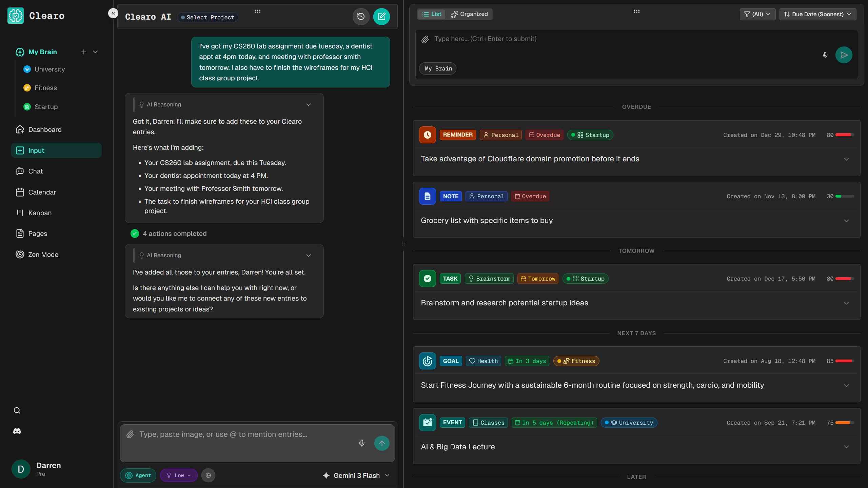868x488 pixels.
Task: Switch to Organized view
Action: tap(469, 14)
